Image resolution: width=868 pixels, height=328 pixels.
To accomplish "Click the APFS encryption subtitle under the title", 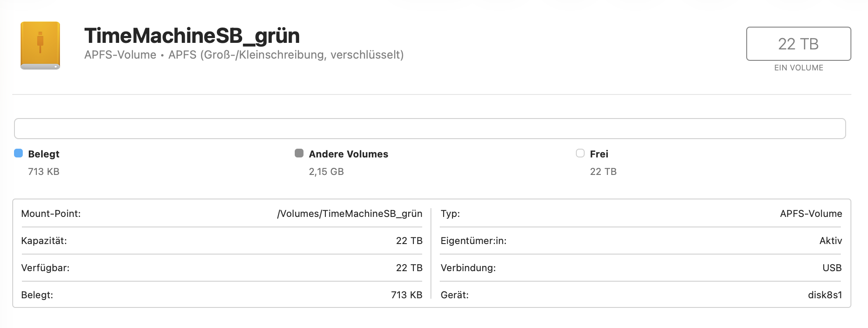I will (244, 55).
